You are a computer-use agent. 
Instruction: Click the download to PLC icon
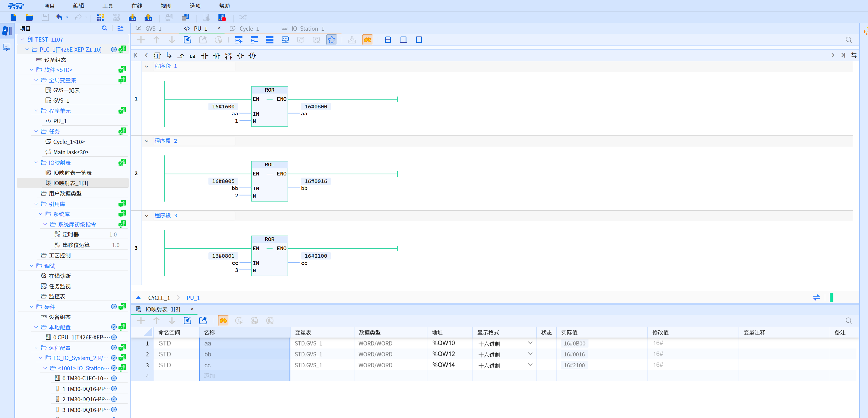tap(132, 17)
